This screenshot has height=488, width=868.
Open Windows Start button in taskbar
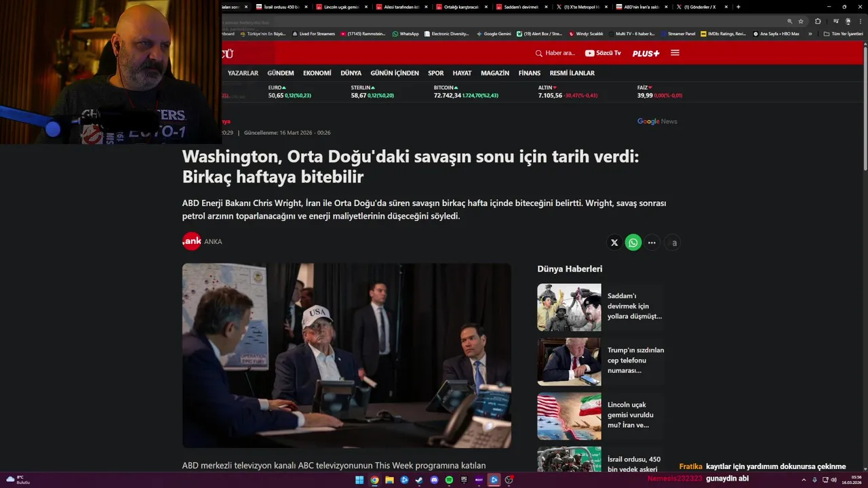[x=359, y=480]
